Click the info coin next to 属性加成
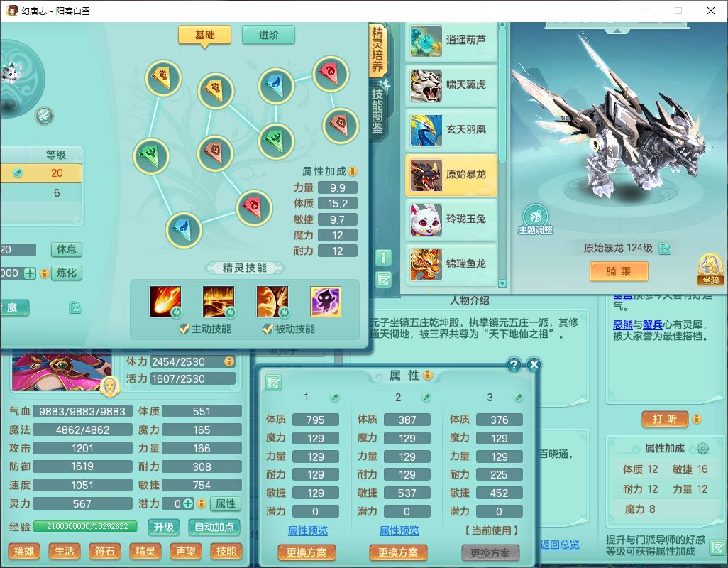This screenshot has width=728, height=568. [353, 171]
